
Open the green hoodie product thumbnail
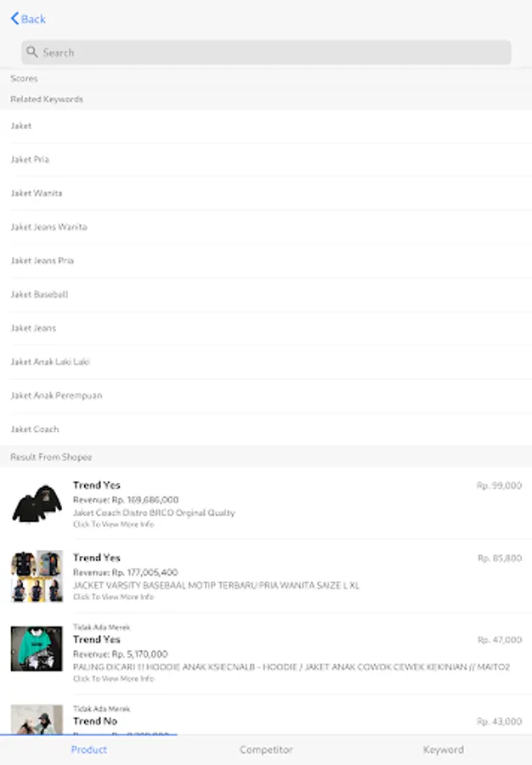coord(37,649)
